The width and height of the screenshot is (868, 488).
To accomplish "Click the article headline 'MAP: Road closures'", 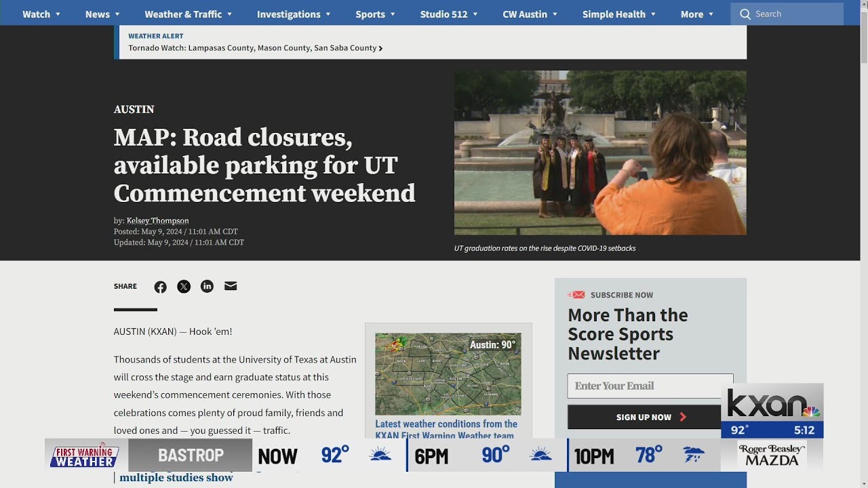I will [x=264, y=165].
